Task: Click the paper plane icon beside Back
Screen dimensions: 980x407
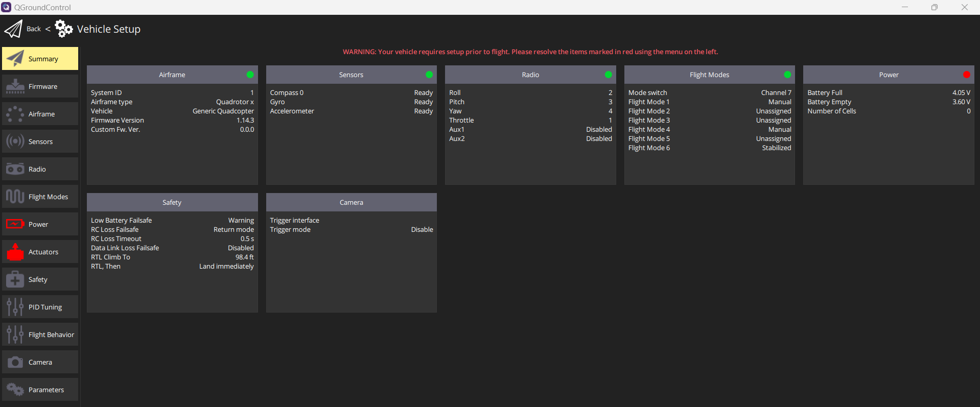Action: (13, 29)
